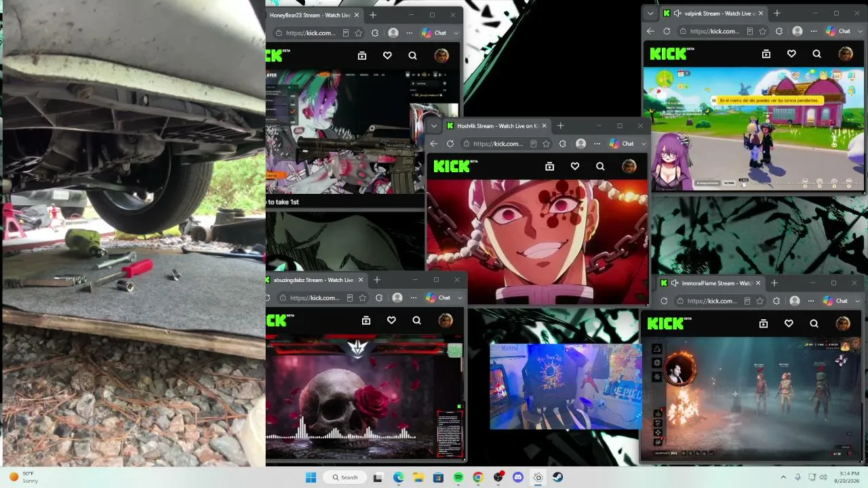868x488 pixels.
Task: Open a new tab in the Hosh4k window
Action: tap(560, 126)
